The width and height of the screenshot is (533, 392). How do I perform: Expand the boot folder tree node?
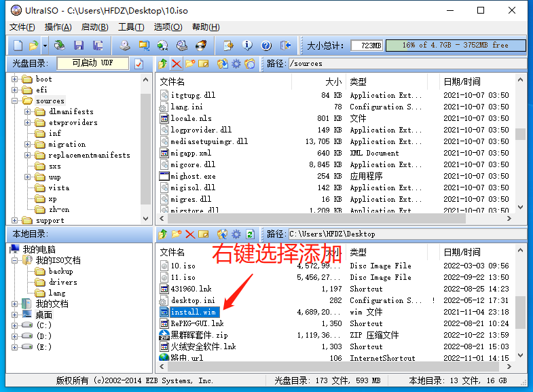pos(14,79)
